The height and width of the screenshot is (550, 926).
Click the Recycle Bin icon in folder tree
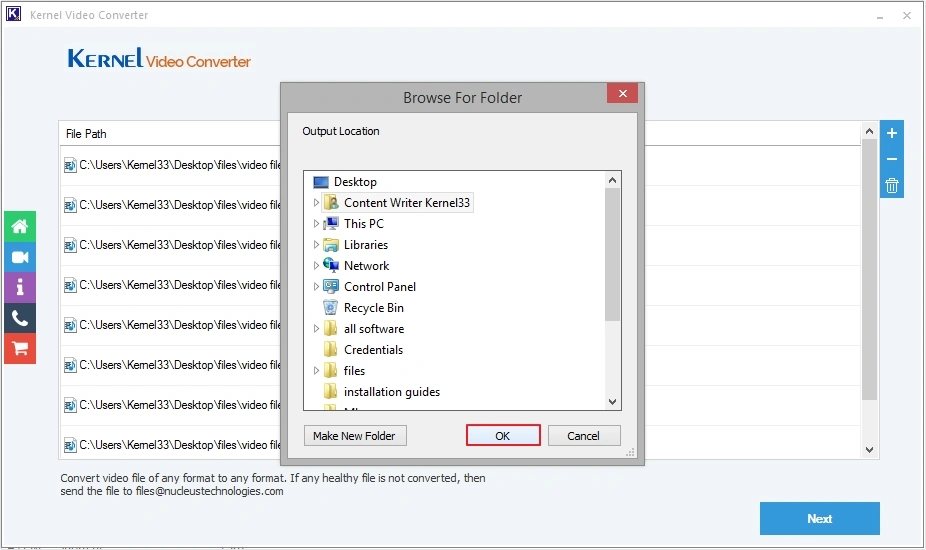click(331, 307)
